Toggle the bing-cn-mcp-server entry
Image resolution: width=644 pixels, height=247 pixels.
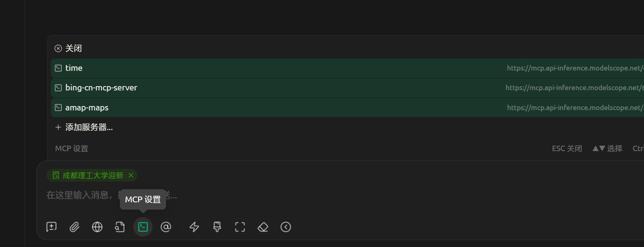(x=101, y=88)
